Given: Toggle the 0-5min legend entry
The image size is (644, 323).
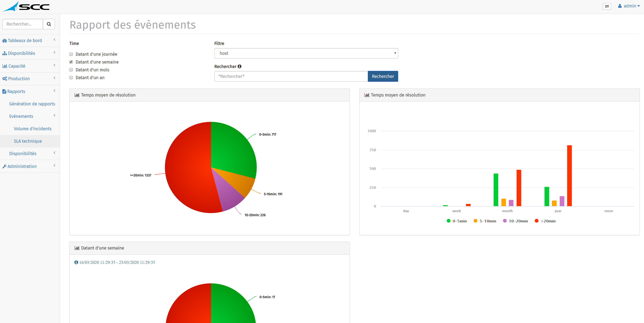Looking at the screenshot, I should tap(457, 221).
